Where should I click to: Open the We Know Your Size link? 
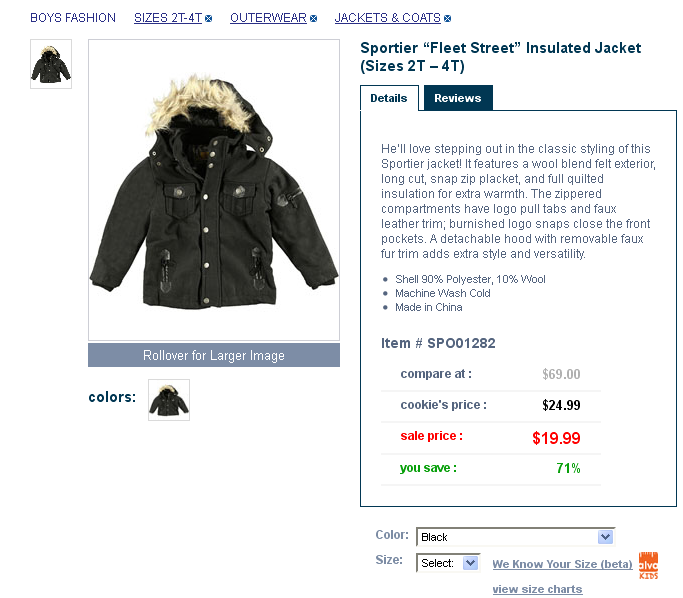click(x=562, y=564)
